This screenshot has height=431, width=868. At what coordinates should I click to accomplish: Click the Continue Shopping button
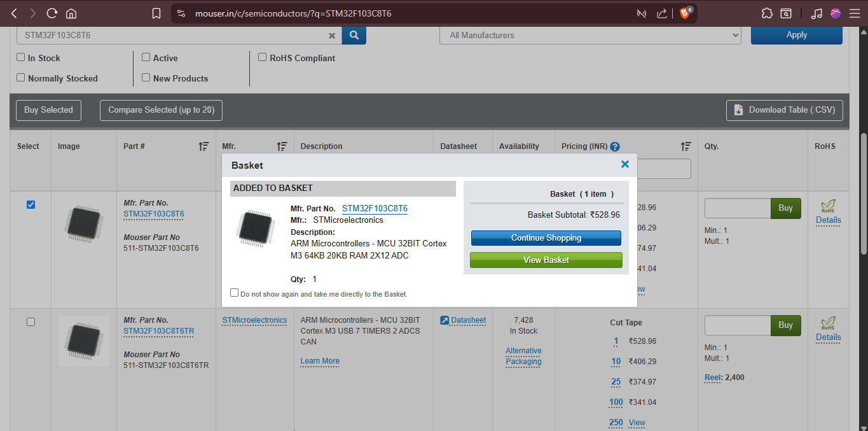[x=546, y=237]
